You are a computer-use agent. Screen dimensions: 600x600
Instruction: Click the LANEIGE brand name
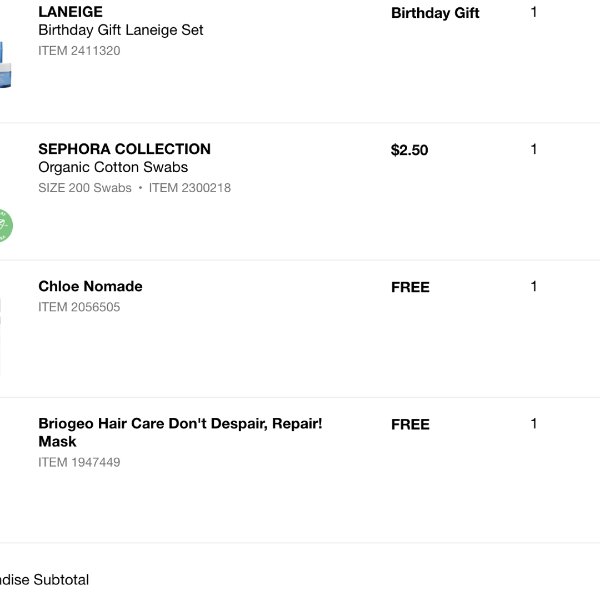pos(70,12)
